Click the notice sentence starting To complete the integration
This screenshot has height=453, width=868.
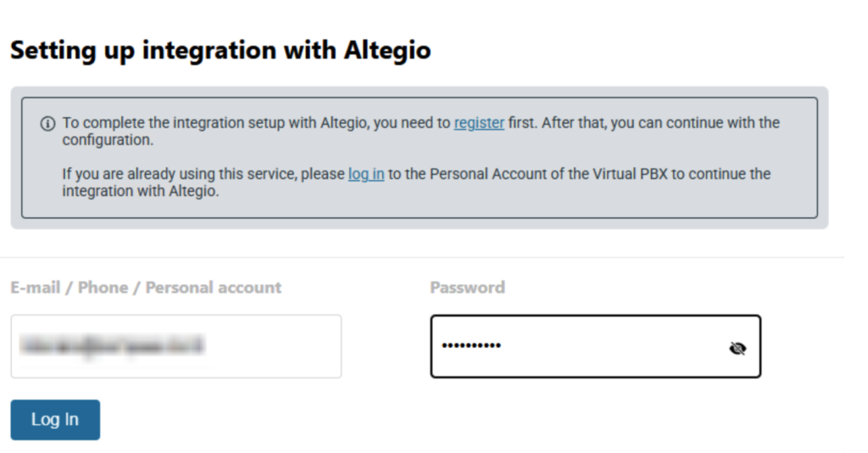coord(254,123)
